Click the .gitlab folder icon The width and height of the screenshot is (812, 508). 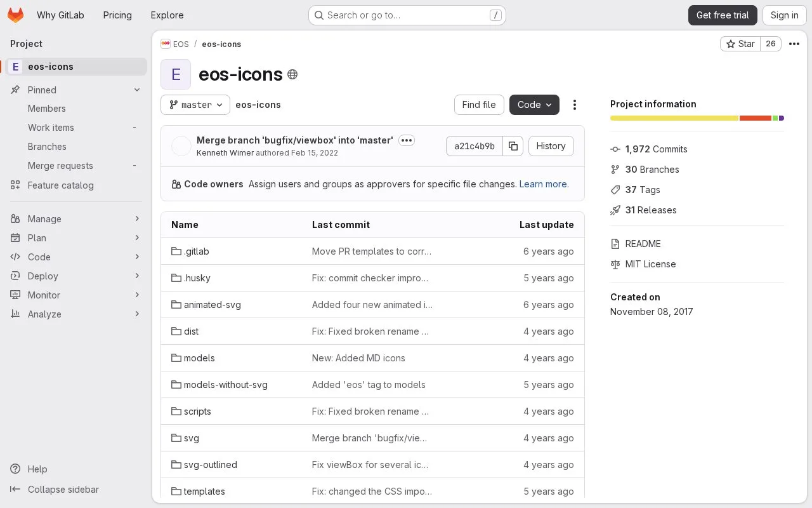[176, 251]
